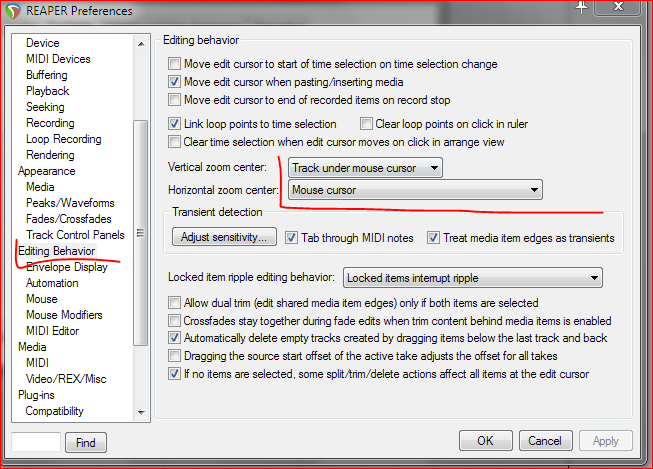Click the Cancel button

545,441
